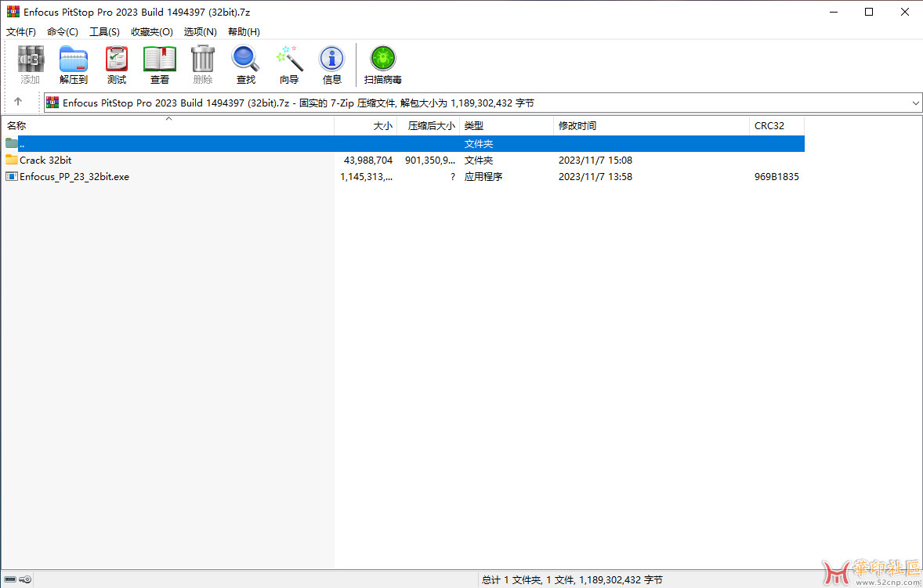Click the status bar total size summary
Screen dimensions: 923x588
[572, 579]
